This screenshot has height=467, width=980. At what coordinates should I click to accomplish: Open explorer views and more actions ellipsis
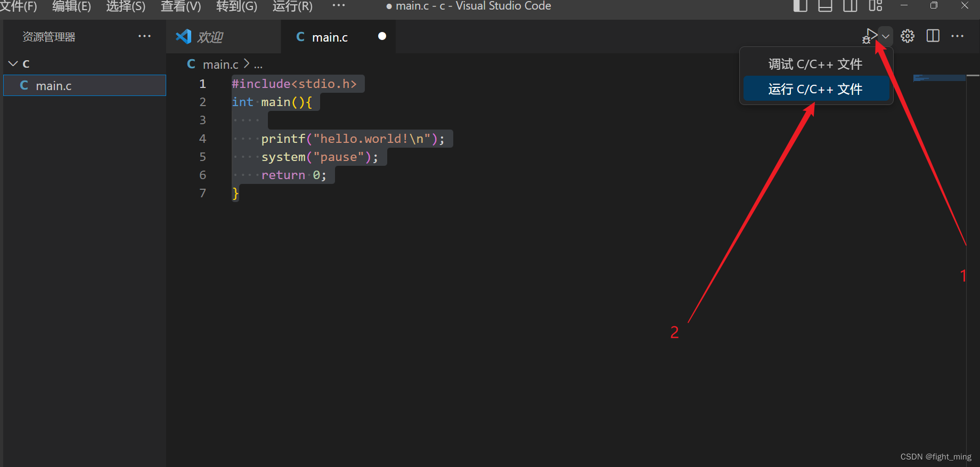[144, 36]
